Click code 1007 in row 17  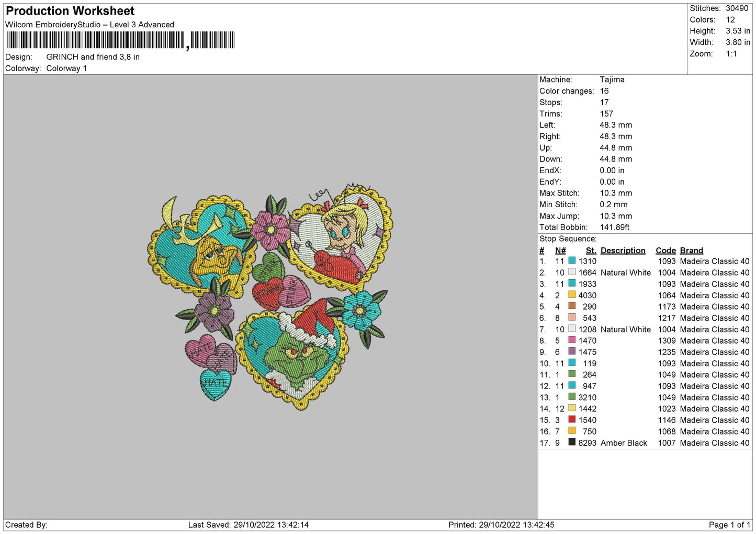point(667,443)
